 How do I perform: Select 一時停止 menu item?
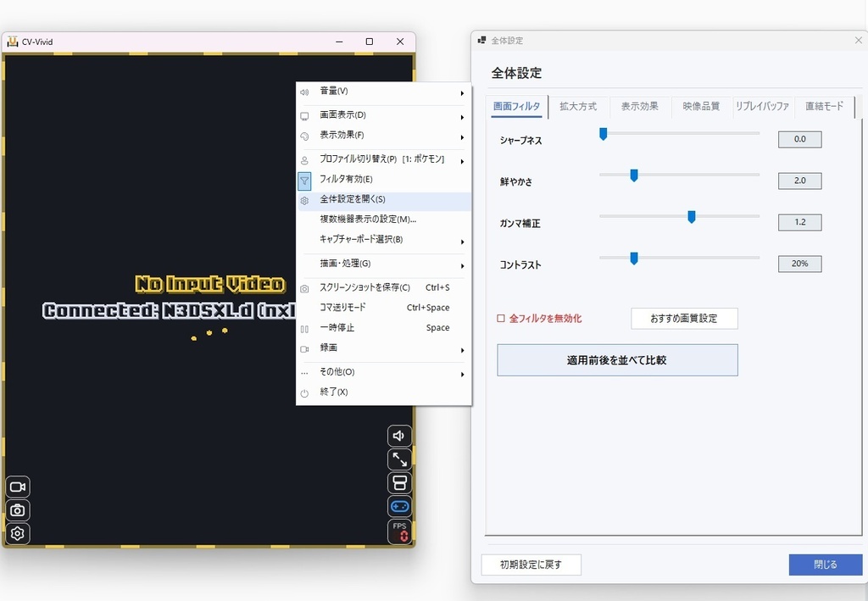(x=384, y=329)
